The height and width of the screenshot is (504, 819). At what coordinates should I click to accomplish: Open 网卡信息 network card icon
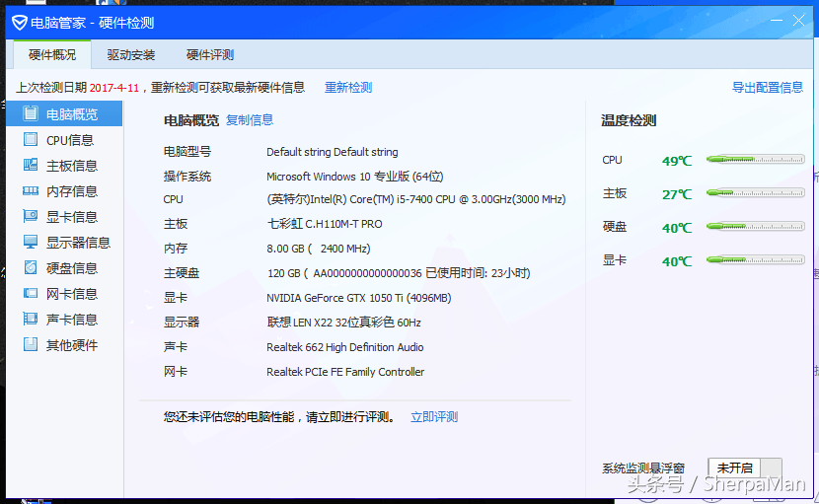pyautogui.click(x=31, y=293)
